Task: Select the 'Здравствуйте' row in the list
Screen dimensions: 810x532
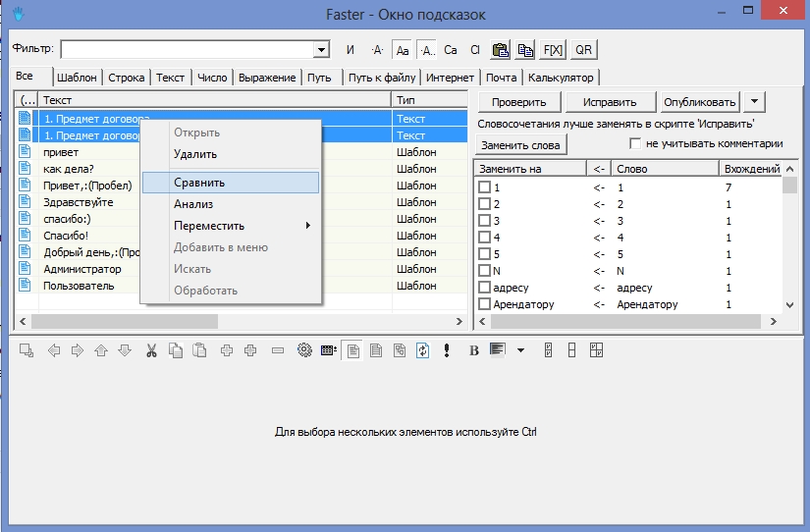Action: coord(242,202)
